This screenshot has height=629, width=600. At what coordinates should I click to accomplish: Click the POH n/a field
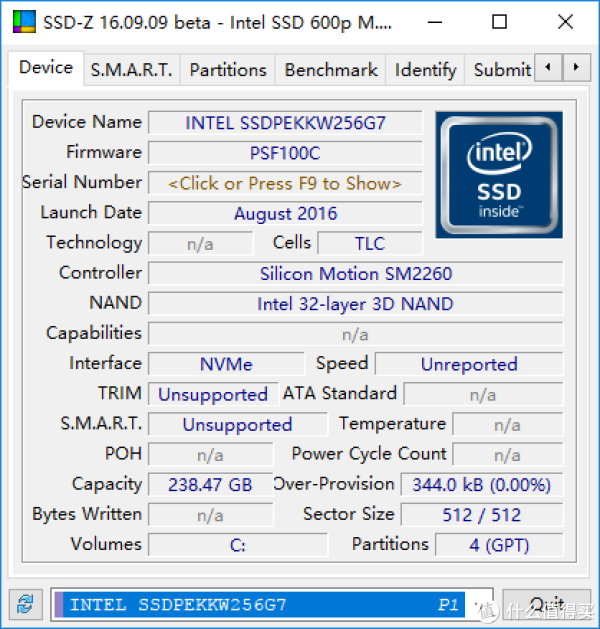click(x=210, y=455)
